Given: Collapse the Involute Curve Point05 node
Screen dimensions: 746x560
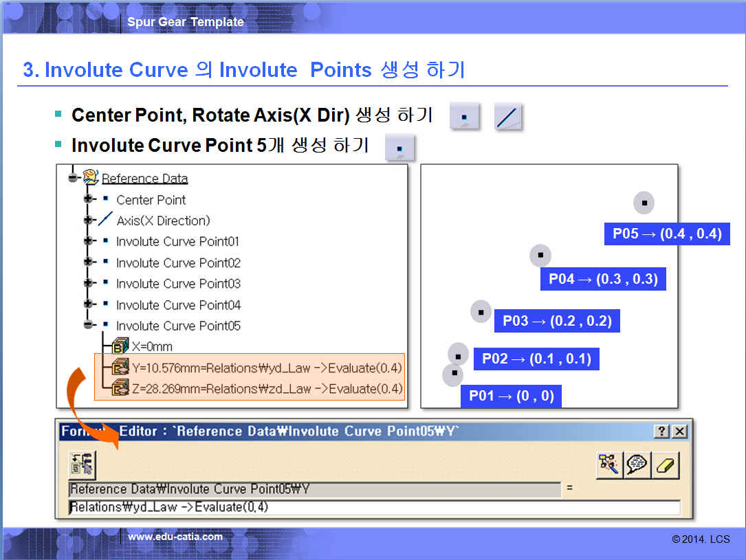Looking at the screenshot, I should (88, 325).
